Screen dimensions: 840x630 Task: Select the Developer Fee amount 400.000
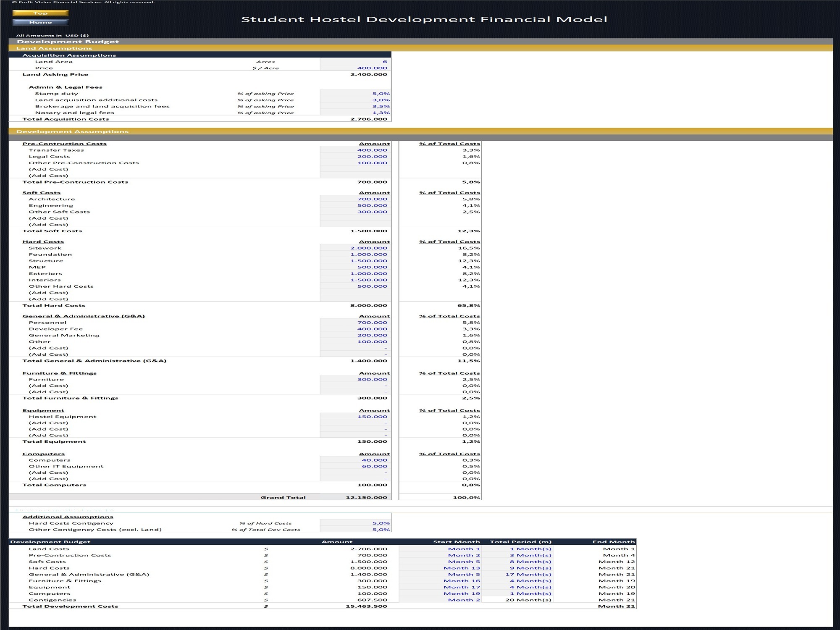355,329
